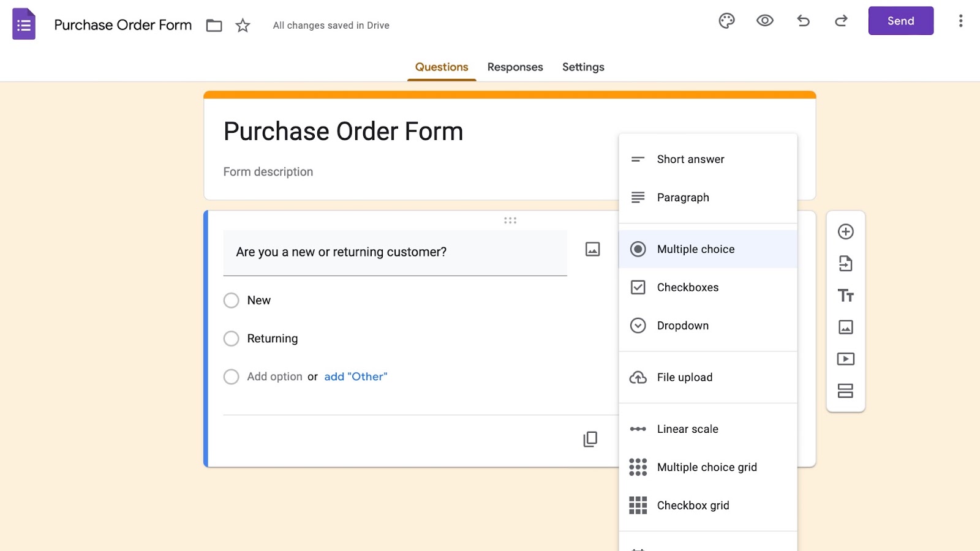Duplicate the question with copy icon

click(590, 439)
